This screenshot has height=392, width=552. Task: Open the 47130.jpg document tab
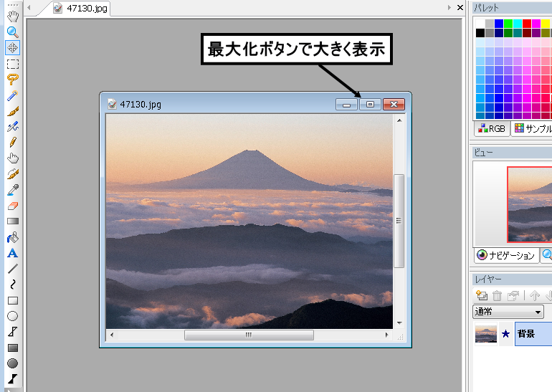(81, 9)
